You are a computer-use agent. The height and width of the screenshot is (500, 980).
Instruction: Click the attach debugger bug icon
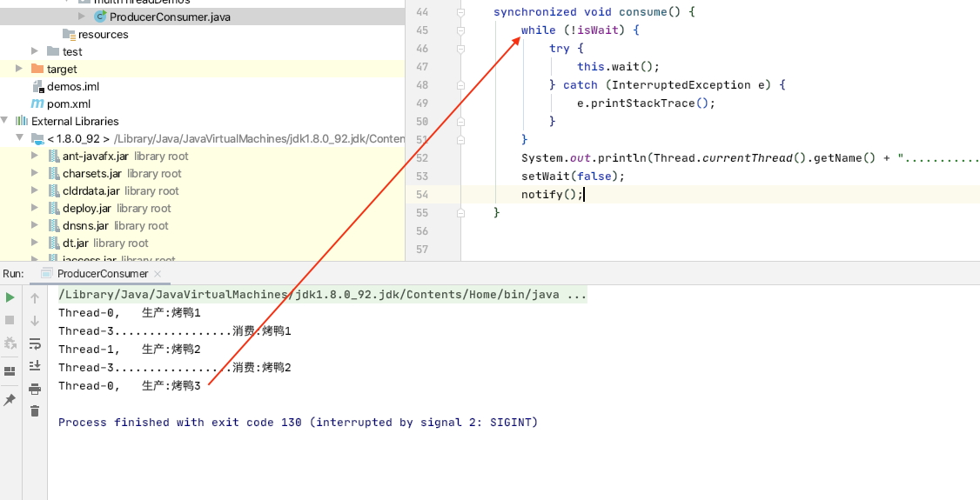click(10, 343)
